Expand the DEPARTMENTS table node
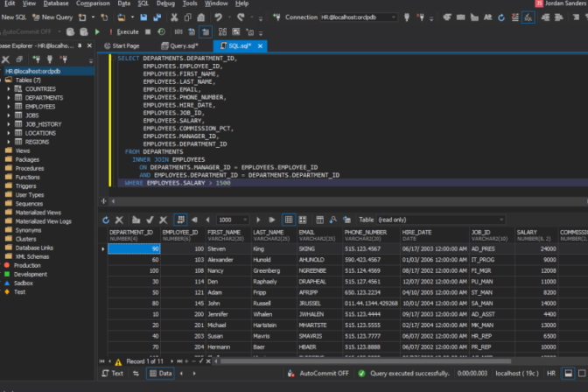 [x=10, y=97]
